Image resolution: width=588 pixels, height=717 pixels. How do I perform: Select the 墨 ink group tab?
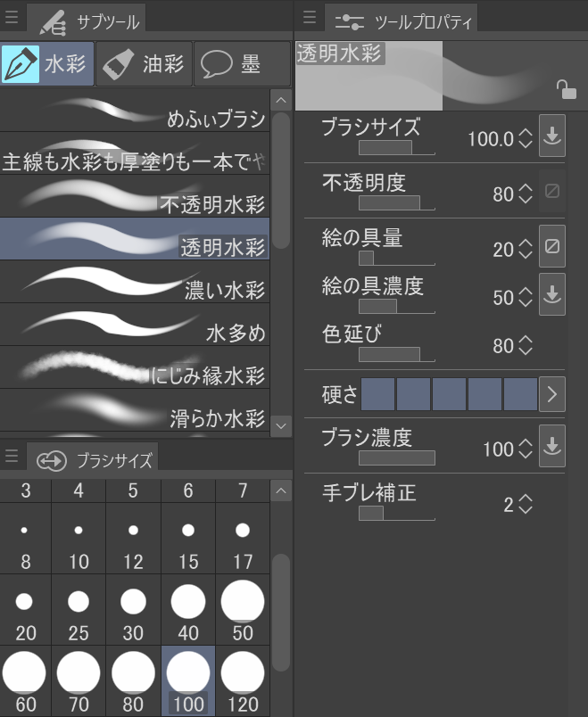coord(242,63)
